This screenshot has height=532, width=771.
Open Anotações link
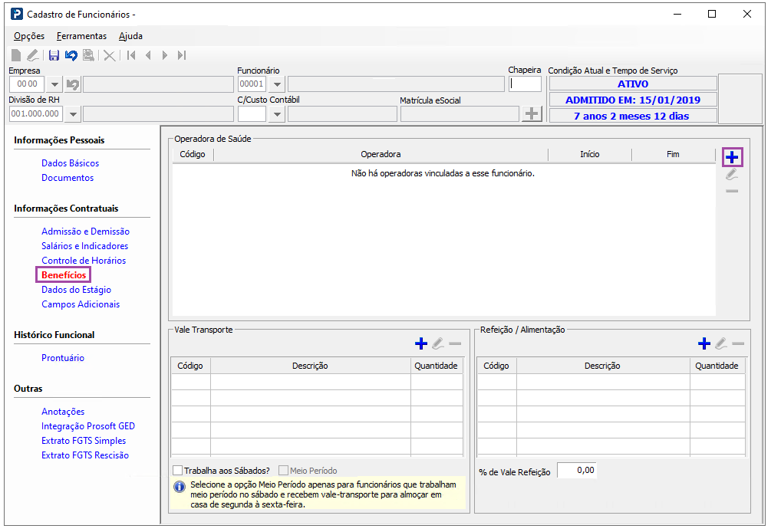(x=63, y=412)
